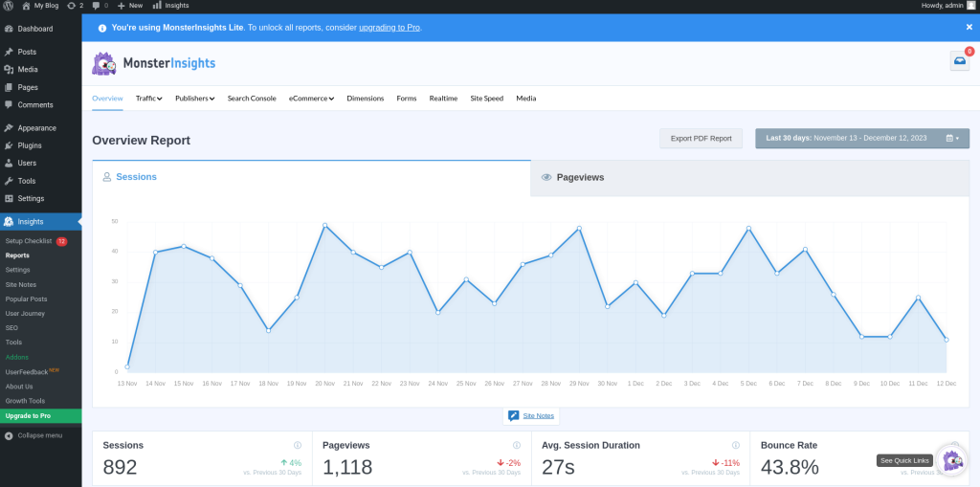This screenshot has width=980, height=487.
Task: Click the Insights monster icon in sidebar
Action: coord(9,222)
